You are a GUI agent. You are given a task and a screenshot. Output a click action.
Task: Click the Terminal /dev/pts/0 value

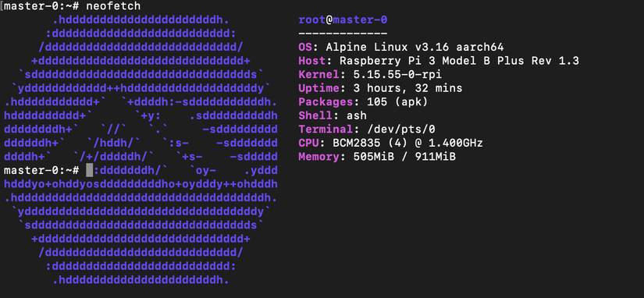pyautogui.click(x=401, y=129)
